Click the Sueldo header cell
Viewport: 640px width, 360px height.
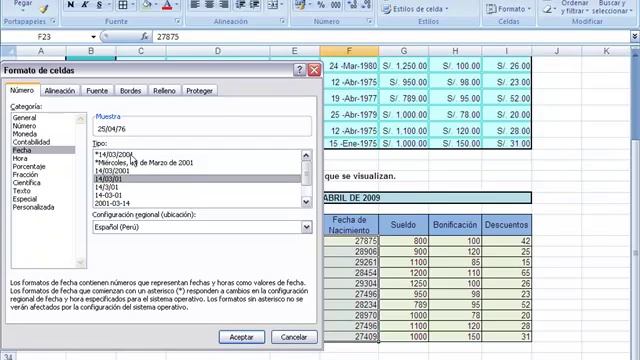click(403, 224)
